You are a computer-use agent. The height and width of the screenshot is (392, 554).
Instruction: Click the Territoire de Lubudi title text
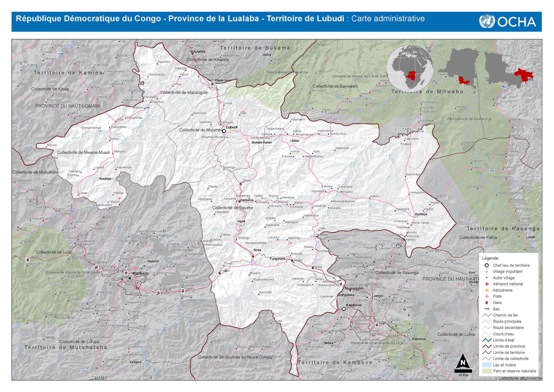(305, 19)
